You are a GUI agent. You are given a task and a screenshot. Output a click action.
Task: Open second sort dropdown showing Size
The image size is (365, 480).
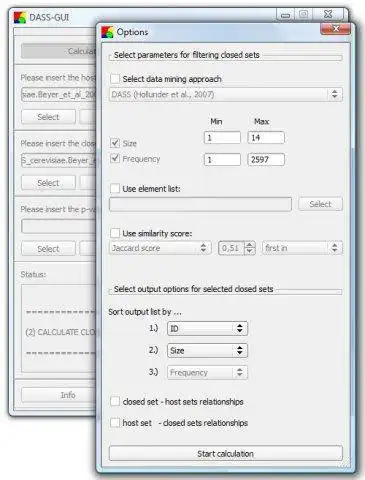[x=207, y=351]
